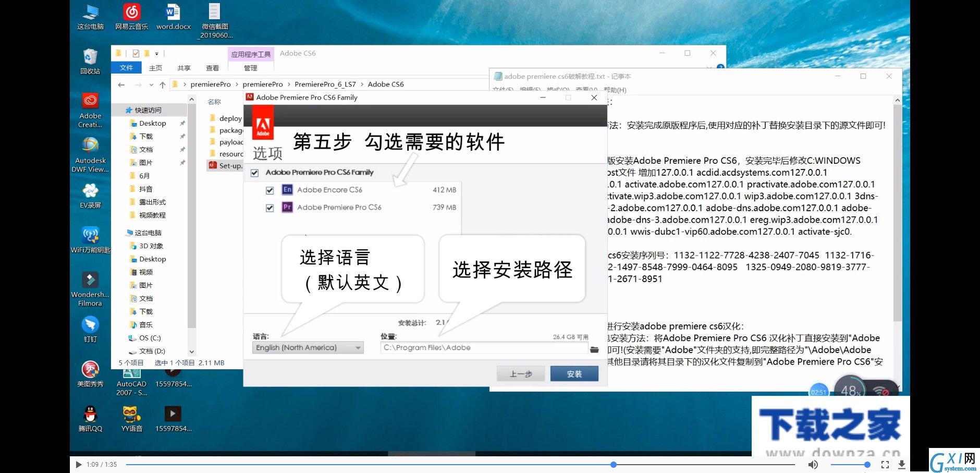Open word.docx desktop file
Screen dimensions: 980x473
point(173,17)
